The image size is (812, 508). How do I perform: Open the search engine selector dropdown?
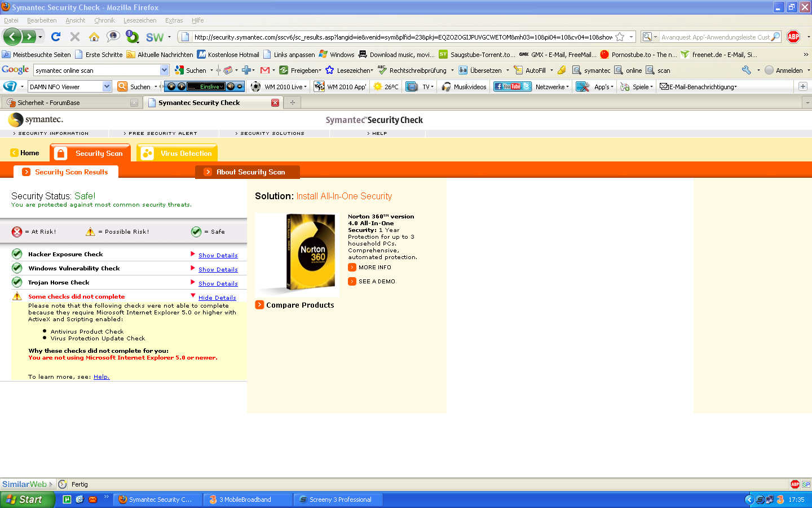pos(650,37)
